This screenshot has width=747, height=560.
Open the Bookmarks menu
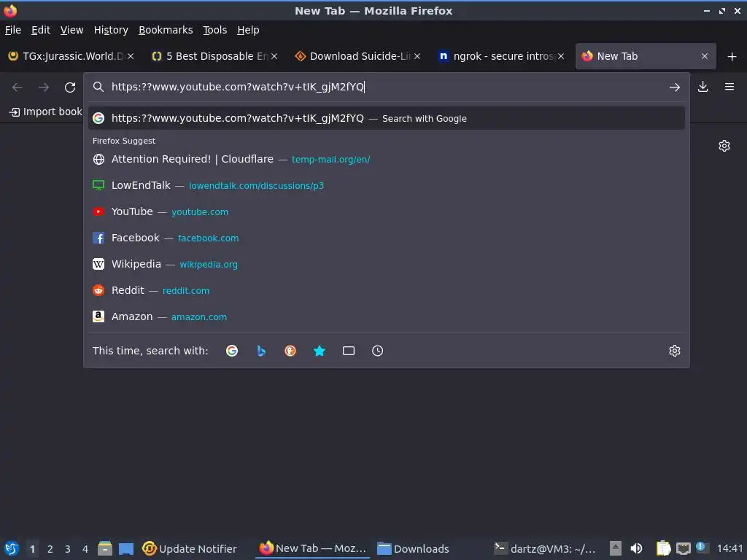pos(166,30)
